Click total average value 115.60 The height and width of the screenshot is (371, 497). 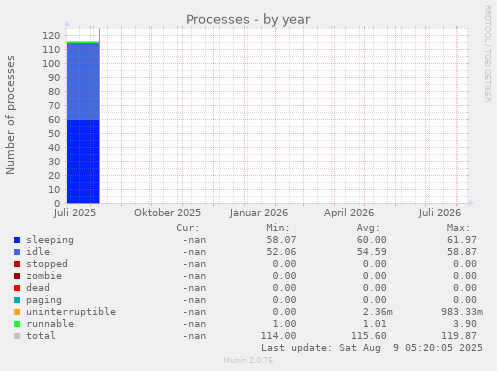(369, 336)
